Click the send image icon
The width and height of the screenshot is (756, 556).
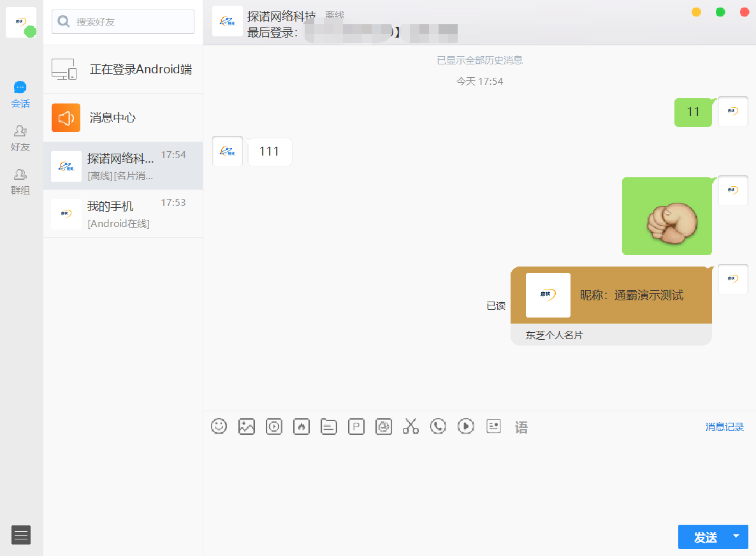click(247, 427)
